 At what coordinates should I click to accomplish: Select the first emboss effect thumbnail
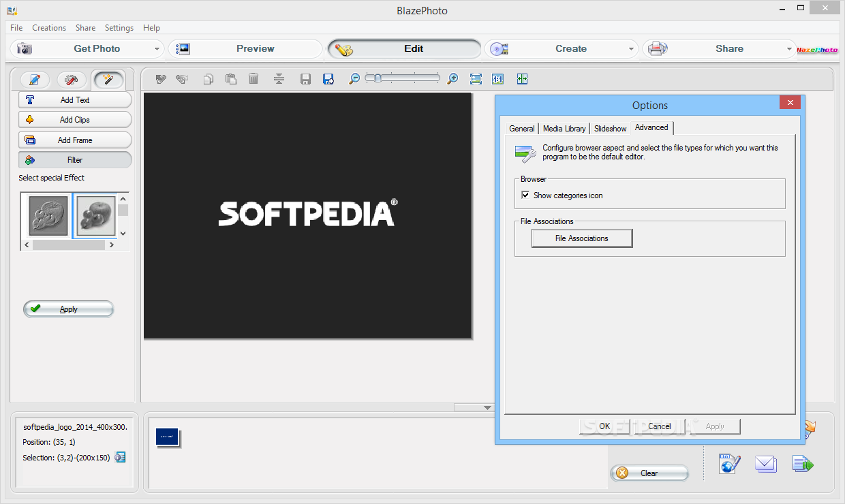(x=48, y=216)
